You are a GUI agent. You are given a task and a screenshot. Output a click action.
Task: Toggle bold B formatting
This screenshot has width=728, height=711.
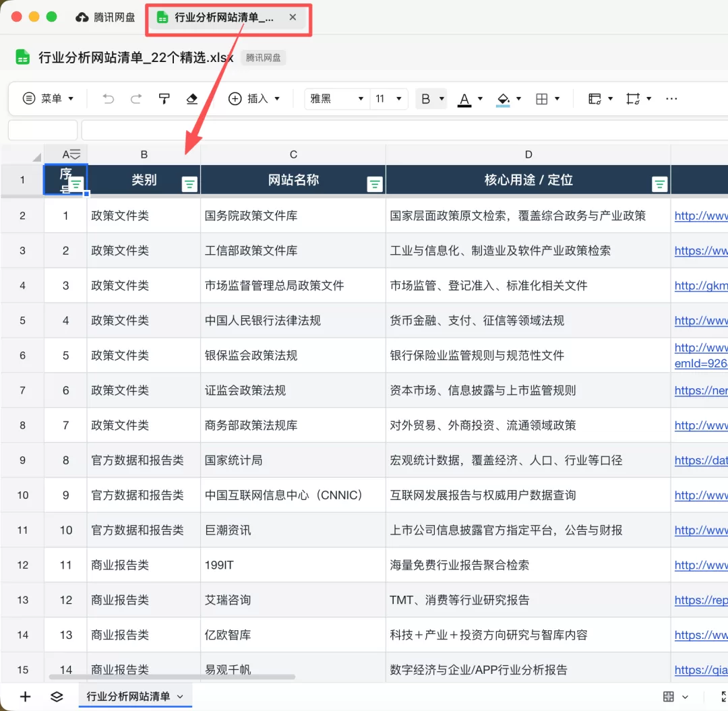tap(426, 98)
